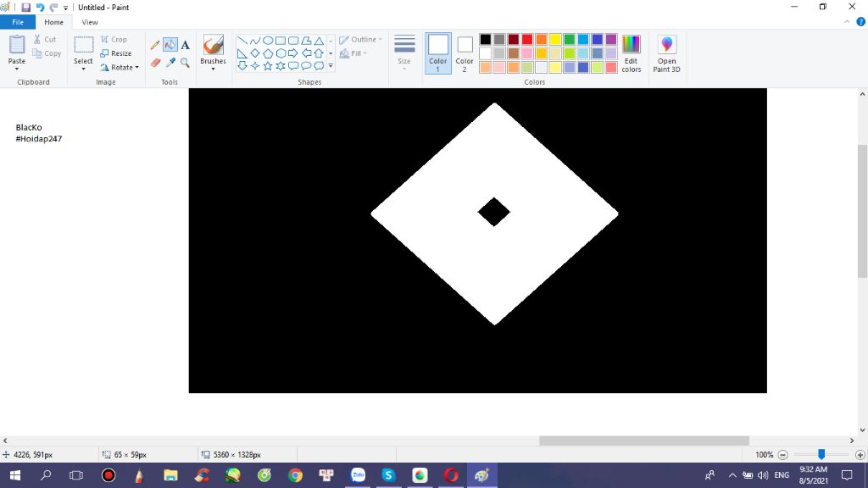Click the horizontal scrollbar thumb

point(644,441)
